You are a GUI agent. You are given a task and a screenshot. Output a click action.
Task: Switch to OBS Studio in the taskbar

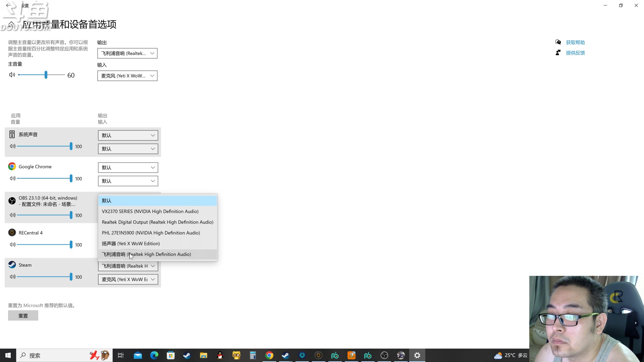pos(384,355)
